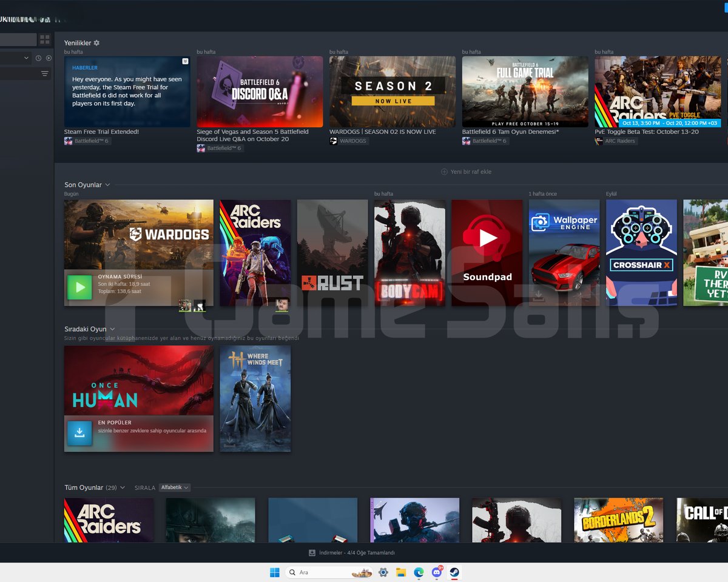Select the Soundpad tile in Son Oyunlar
The image size is (728, 582).
(487, 253)
